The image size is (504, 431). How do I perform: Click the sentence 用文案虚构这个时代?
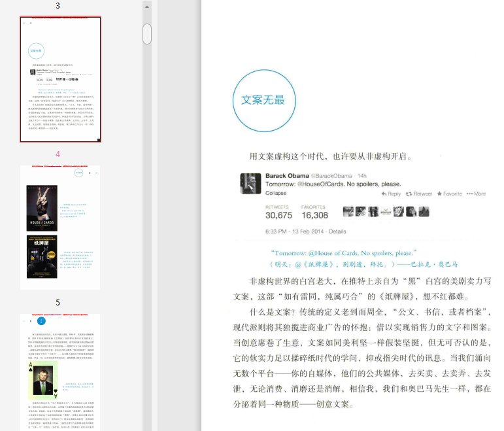(330, 157)
